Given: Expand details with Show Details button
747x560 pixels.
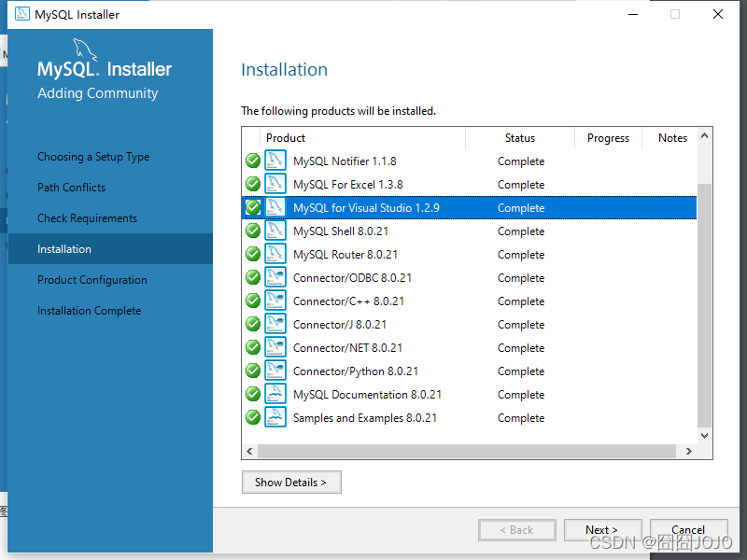Looking at the screenshot, I should pyautogui.click(x=291, y=482).
